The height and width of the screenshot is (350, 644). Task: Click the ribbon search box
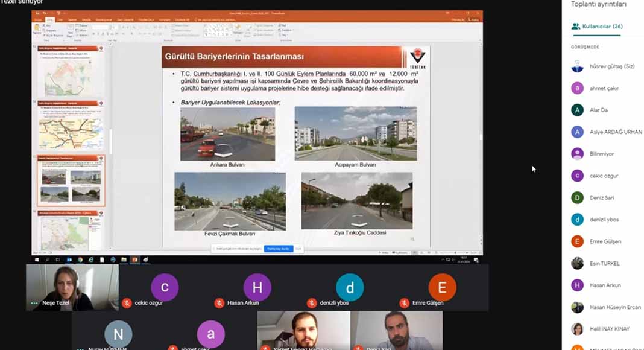coord(216,20)
